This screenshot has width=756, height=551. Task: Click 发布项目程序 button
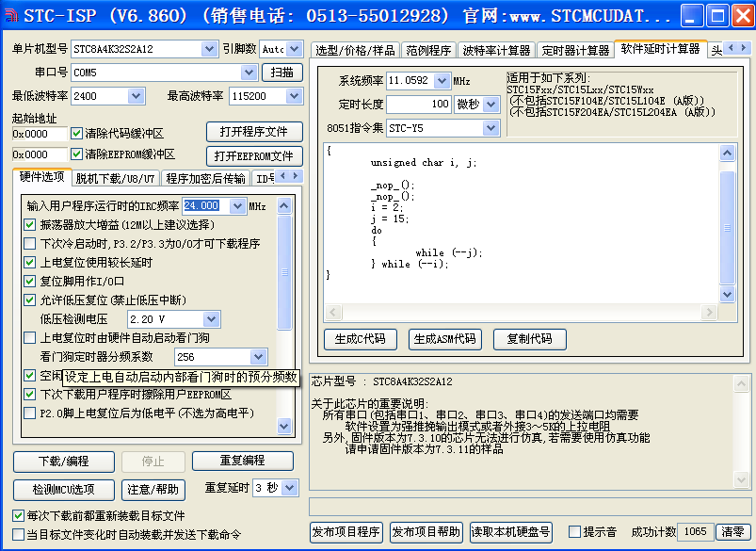[x=346, y=532]
